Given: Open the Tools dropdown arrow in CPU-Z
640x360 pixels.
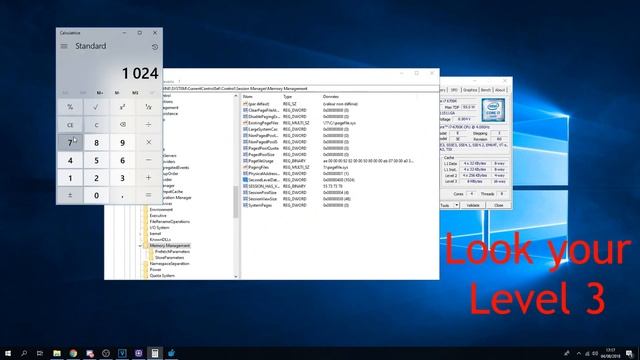Looking at the screenshot, I should click(457, 205).
